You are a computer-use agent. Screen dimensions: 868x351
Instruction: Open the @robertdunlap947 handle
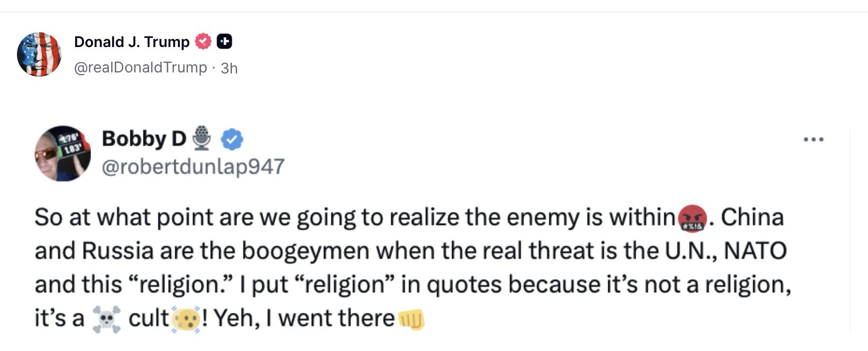coord(193,167)
